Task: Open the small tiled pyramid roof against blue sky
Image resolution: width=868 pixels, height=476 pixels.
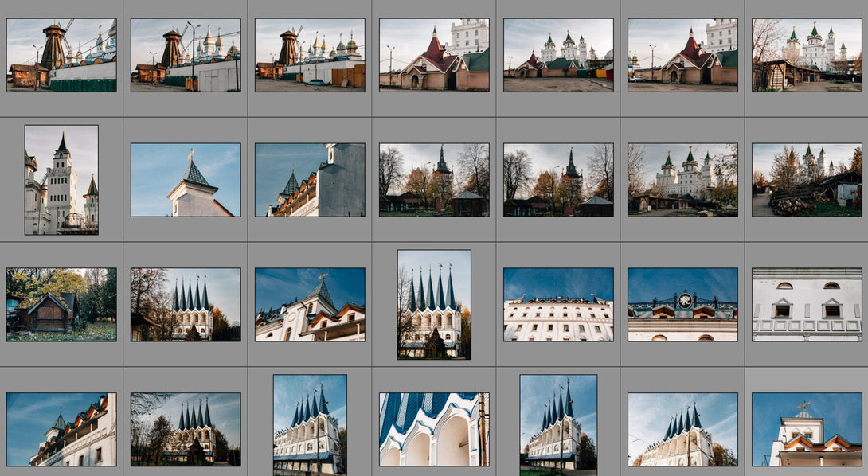Action: (x=186, y=180)
